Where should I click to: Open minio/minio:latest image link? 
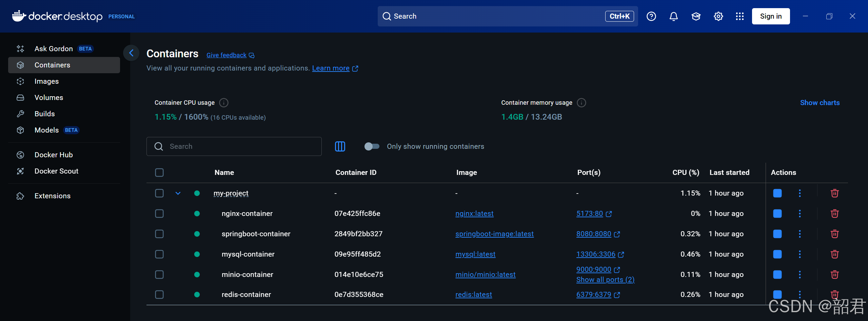[485, 275]
